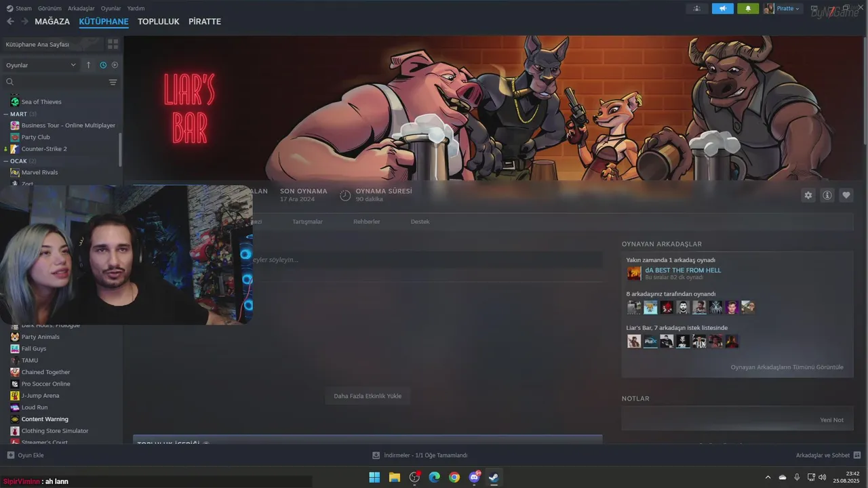The height and width of the screenshot is (488, 868).
Task: Open the Yardım menu
Action: (x=136, y=8)
